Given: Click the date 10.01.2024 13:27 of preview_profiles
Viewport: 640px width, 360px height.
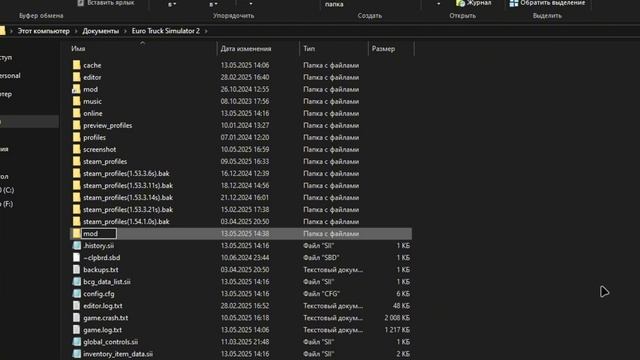Looking at the screenshot, I should tap(245, 125).
